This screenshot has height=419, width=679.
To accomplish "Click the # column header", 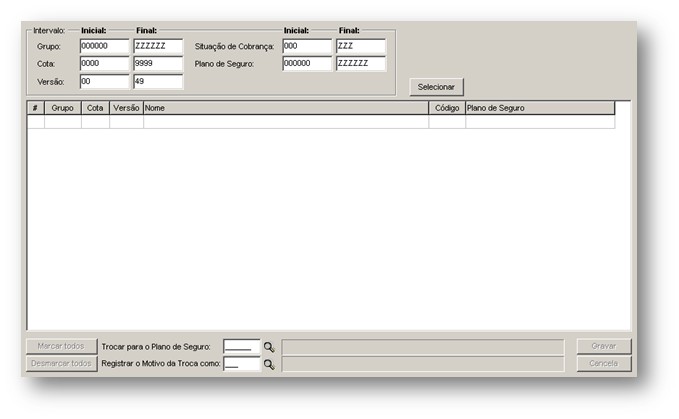I will click(x=36, y=108).
